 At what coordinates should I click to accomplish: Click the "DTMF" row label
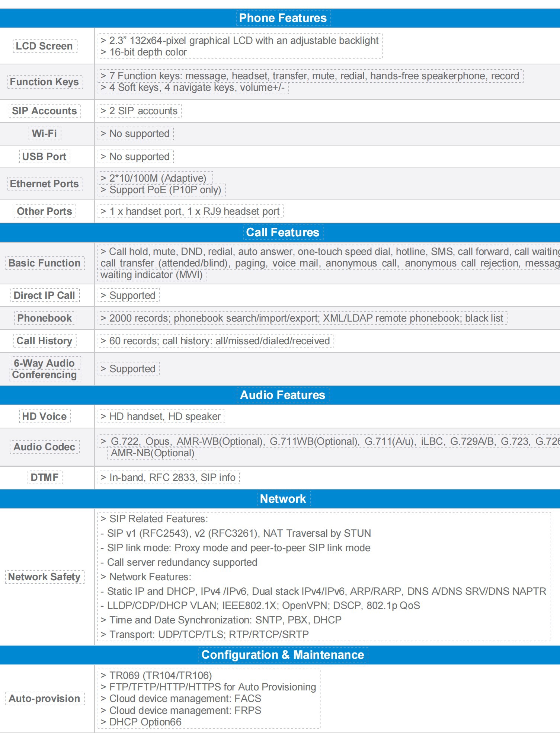[45, 477]
